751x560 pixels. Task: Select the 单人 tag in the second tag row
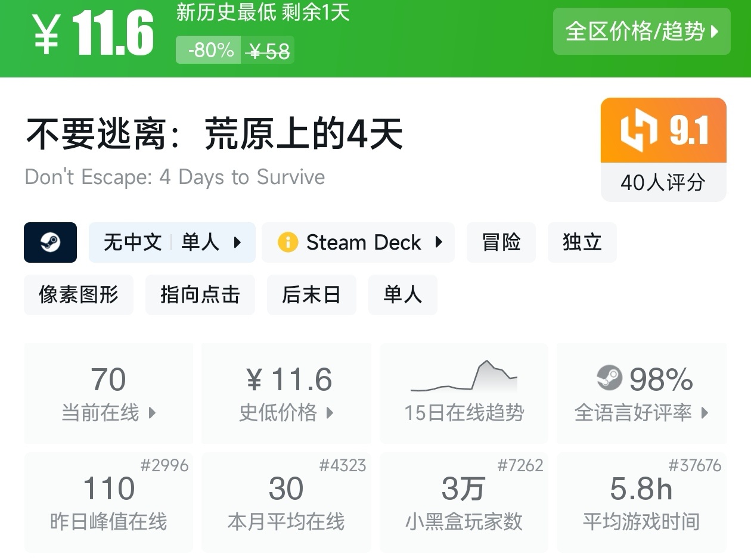tap(403, 295)
